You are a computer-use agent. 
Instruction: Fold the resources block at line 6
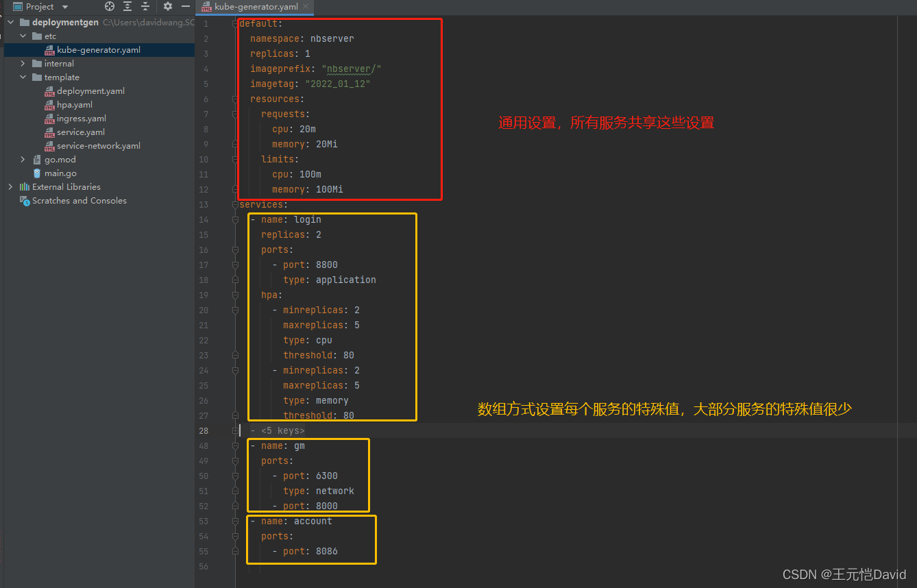click(x=235, y=99)
